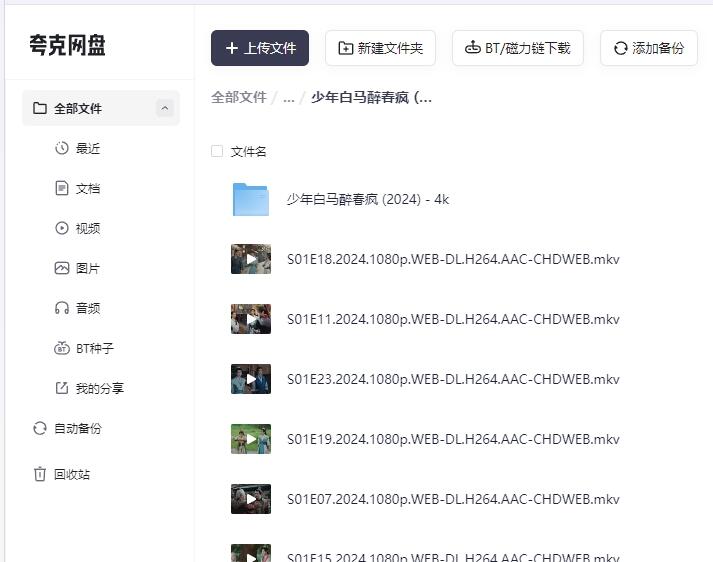The image size is (713, 562).
Task: Sort by the 文件名 column header
Action: pos(248,151)
